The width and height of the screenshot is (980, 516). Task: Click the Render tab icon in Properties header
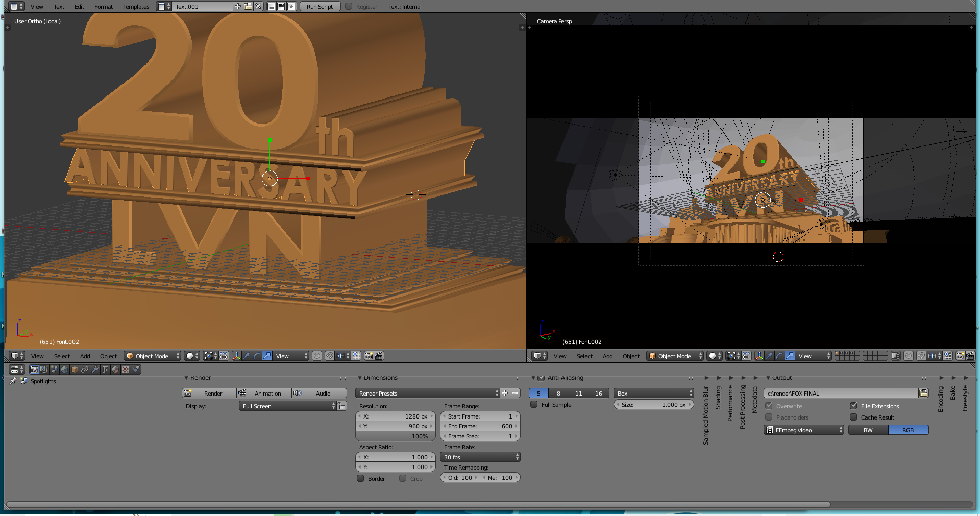tap(34, 370)
